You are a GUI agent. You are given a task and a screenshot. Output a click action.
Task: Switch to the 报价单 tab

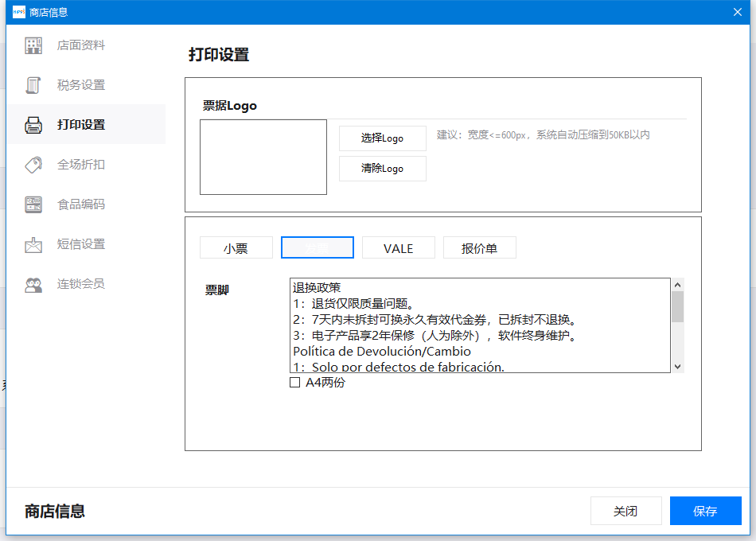click(x=479, y=248)
